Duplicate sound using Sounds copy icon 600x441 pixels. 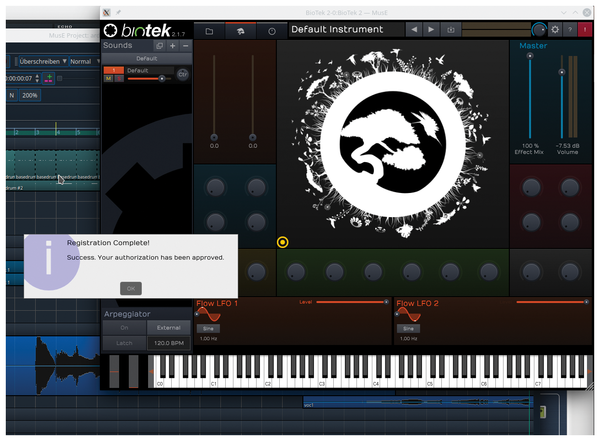(159, 46)
